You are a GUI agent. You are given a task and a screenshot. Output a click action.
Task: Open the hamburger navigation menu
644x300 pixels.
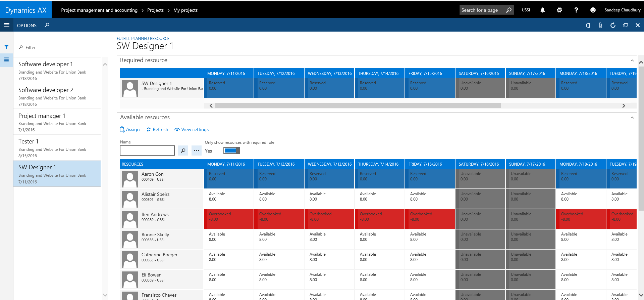[x=6, y=25]
